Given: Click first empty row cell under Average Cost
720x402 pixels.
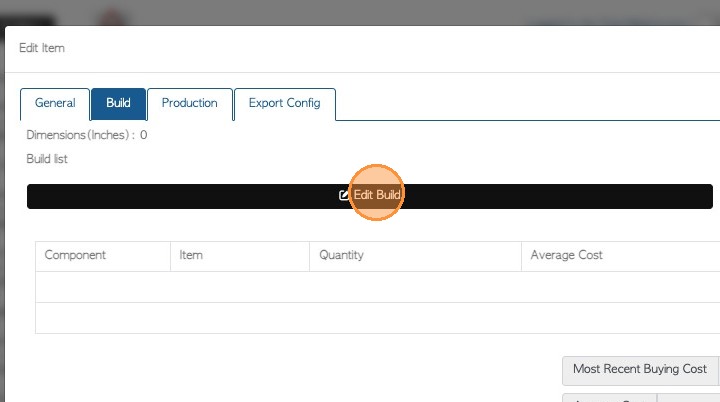Looking at the screenshot, I should (x=620, y=287).
